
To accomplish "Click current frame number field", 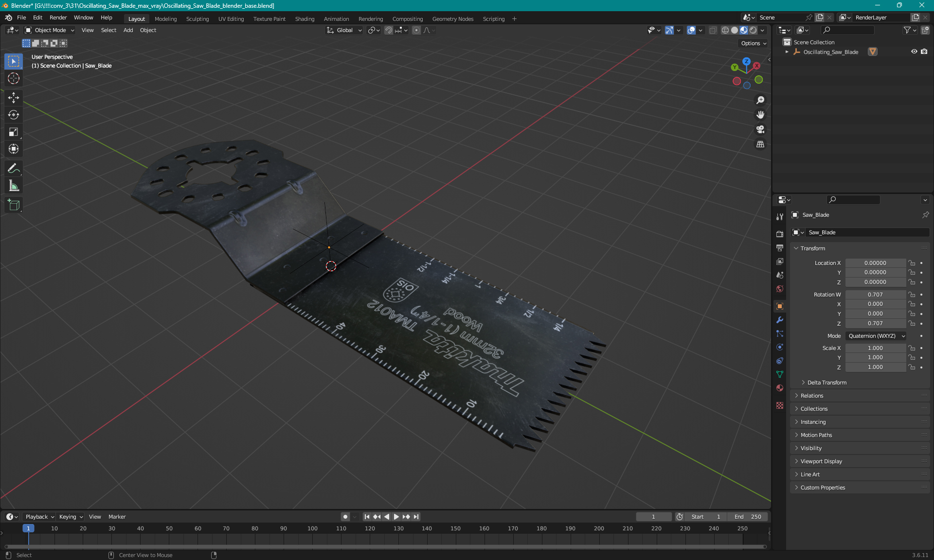I will click(653, 517).
